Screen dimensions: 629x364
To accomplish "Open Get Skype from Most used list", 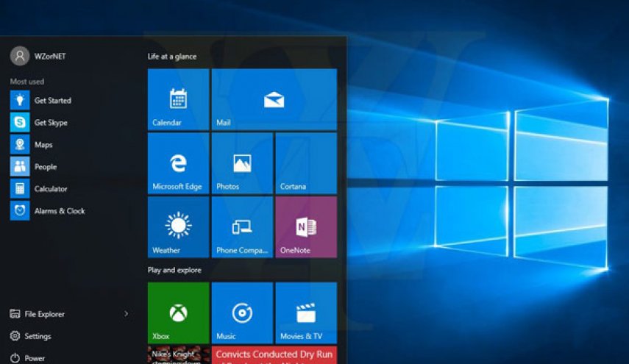I will (39, 122).
